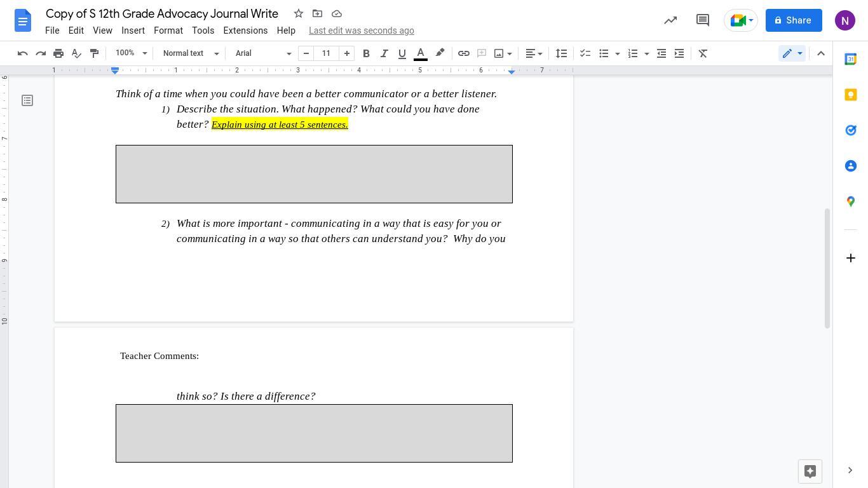868x488 pixels.
Task: Expand the Normal text style dropdown
Action: click(191, 53)
